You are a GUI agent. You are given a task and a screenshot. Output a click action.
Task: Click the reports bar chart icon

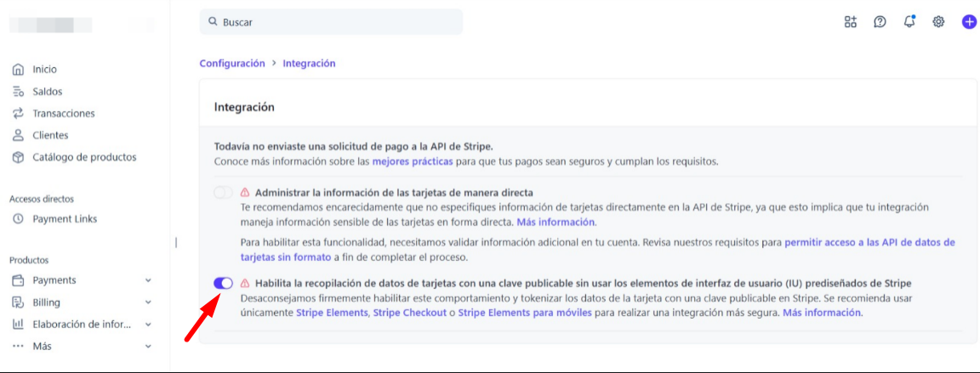tap(18, 325)
